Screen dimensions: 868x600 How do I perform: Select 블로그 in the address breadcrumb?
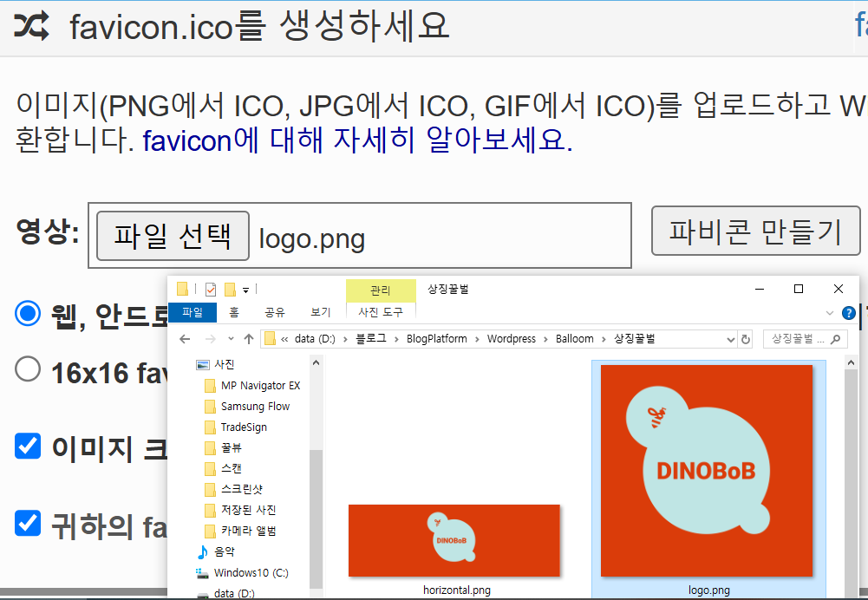(371, 339)
